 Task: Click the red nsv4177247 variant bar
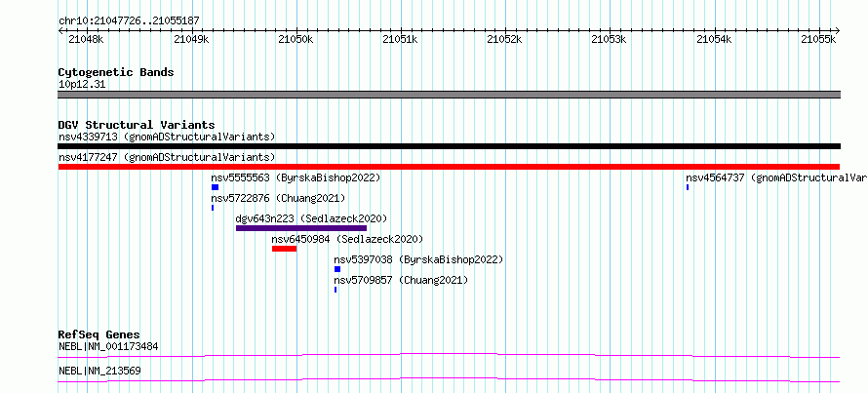pyautogui.click(x=449, y=167)
